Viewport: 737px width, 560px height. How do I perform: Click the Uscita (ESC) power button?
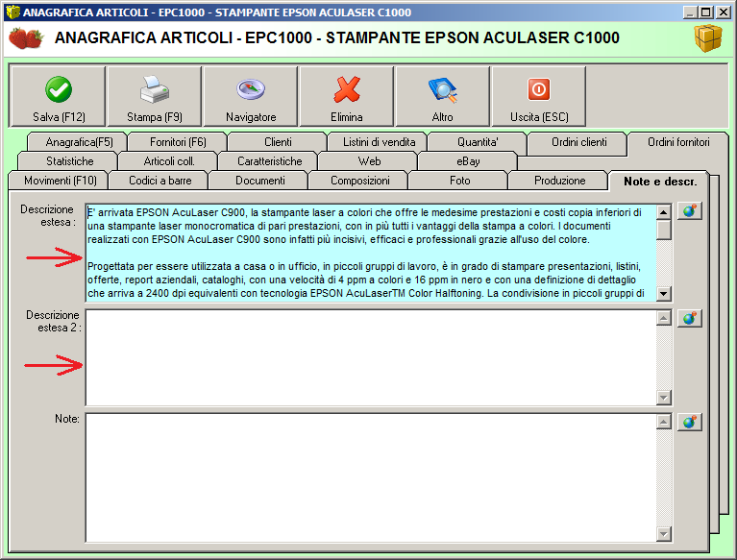[539, 97]
